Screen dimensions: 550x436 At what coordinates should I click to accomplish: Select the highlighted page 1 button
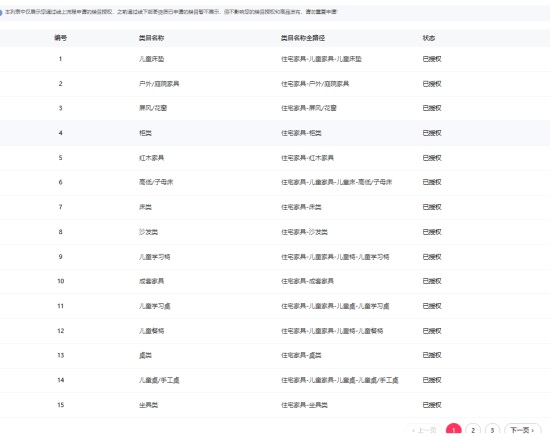point(454,430)
